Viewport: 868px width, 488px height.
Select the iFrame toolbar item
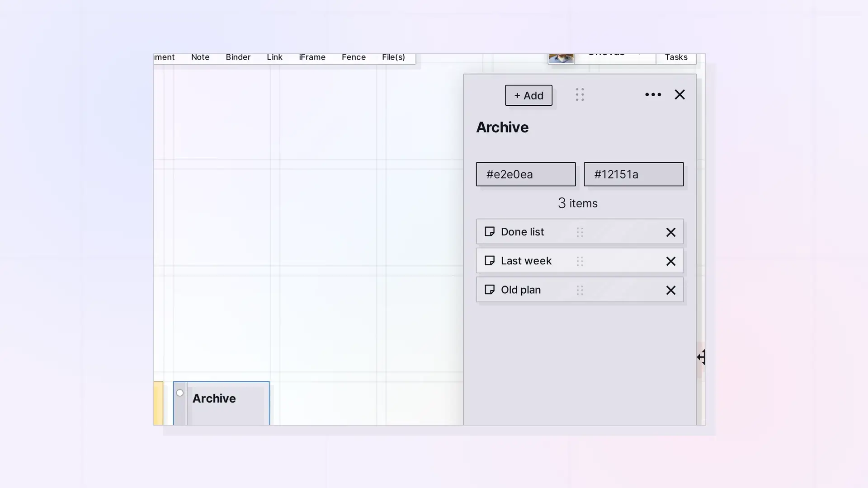[312, 57]
